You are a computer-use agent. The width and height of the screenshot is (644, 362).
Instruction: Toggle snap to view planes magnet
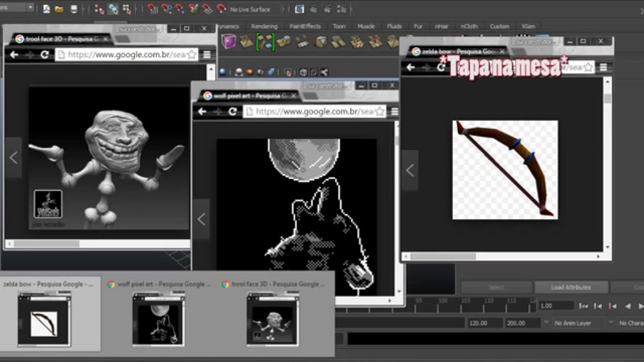coord(207,9)
